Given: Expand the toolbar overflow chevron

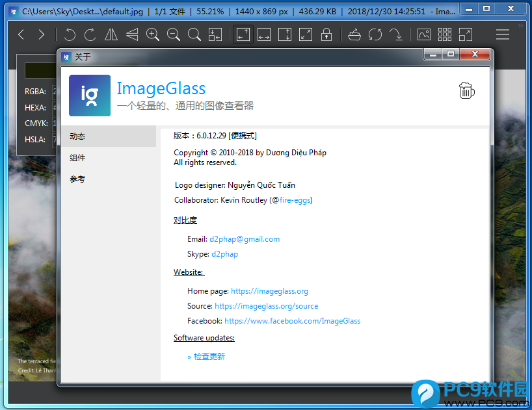Looking at the screenshot, I should click(x=521, y=25).
